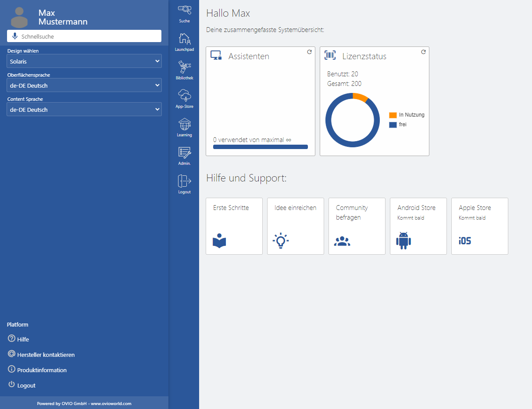The height and width of the screenshot is (409, 532).
Task: Open the App-Store cloud icon
Action: pos(184,96)
